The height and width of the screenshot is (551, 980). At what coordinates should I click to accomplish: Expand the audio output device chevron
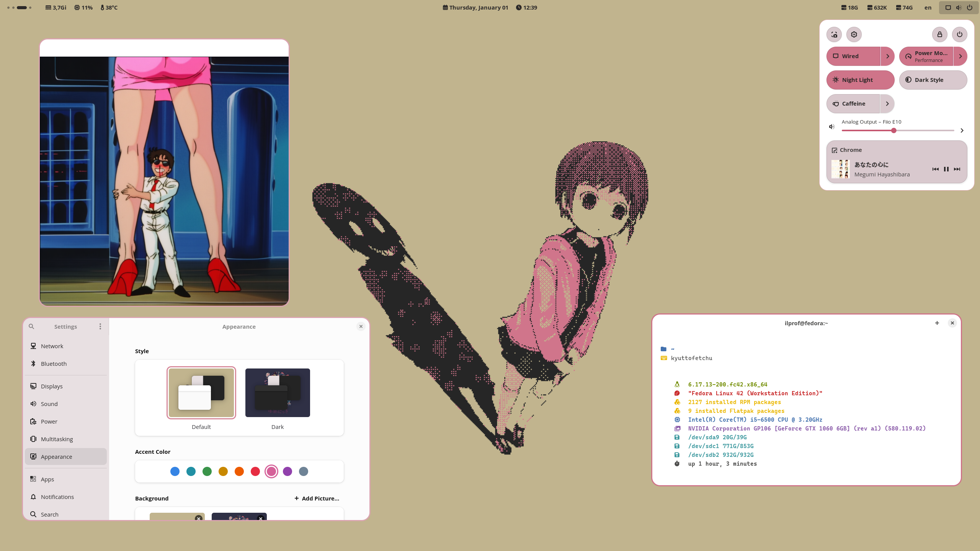962,130
